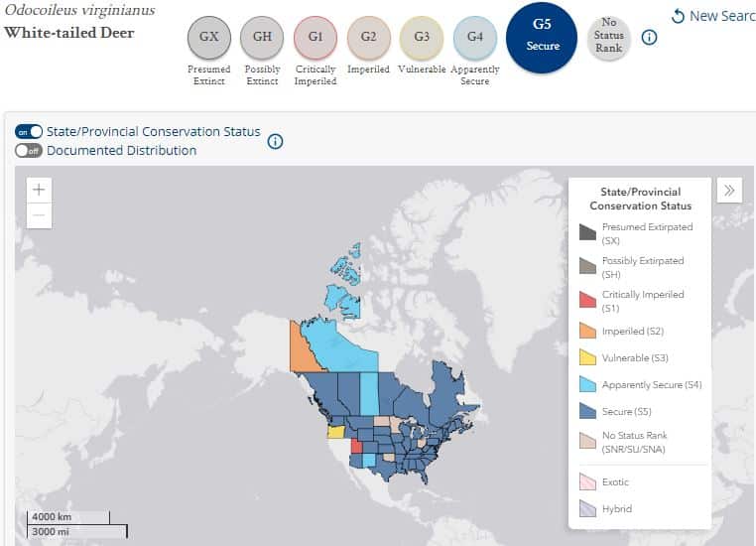Click the G3 Vulnerable rank circle

pyautogui.click(x=422, y=38)
